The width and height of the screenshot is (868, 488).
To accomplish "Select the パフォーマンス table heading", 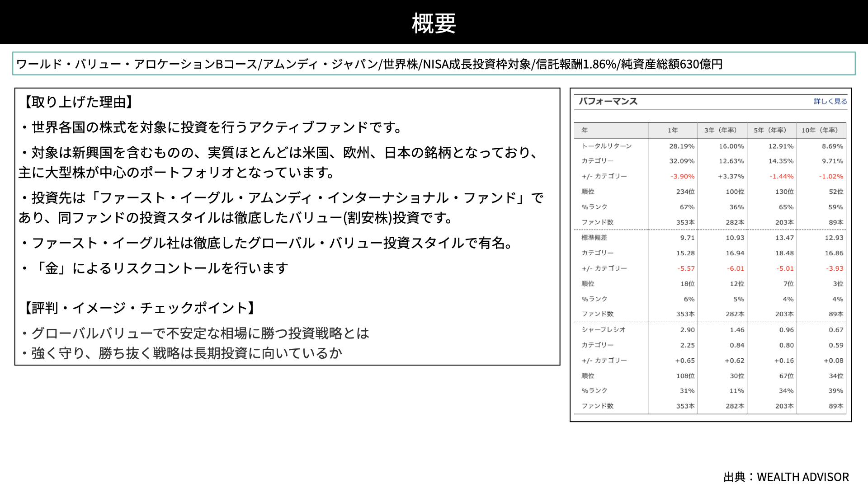I will pyautogui.click(x=608, y=101).
